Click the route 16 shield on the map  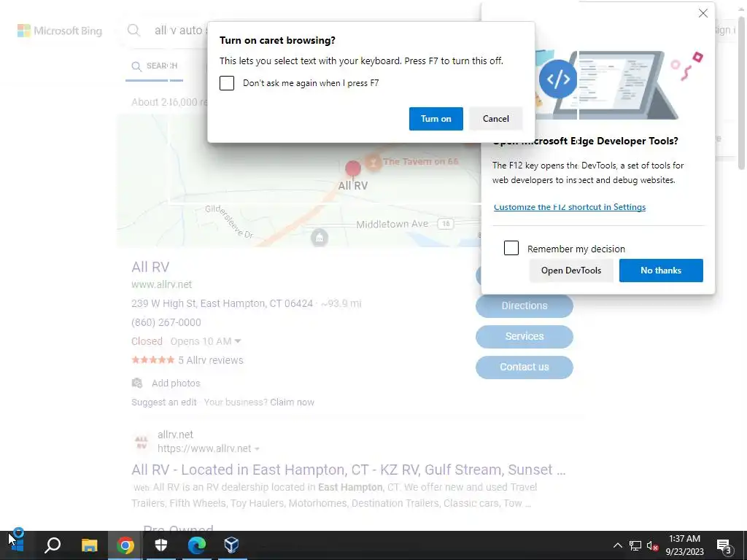click(x=446, y=224)
